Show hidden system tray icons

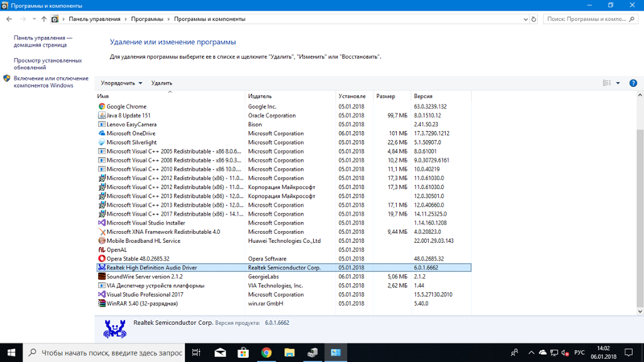click(x=531, y=353)
